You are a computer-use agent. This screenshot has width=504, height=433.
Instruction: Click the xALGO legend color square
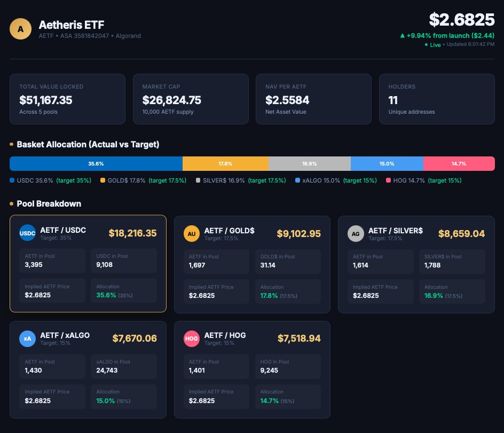point(297,180)
